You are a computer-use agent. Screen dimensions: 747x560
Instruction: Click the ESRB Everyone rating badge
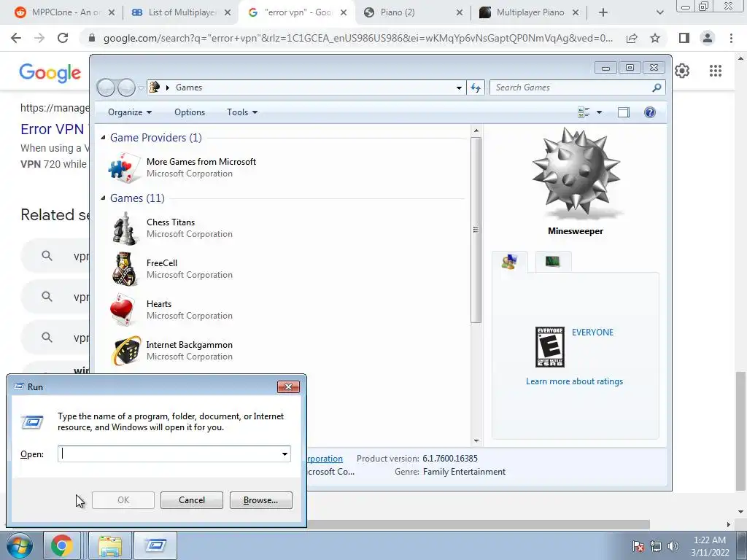click(x=550, y=347)
